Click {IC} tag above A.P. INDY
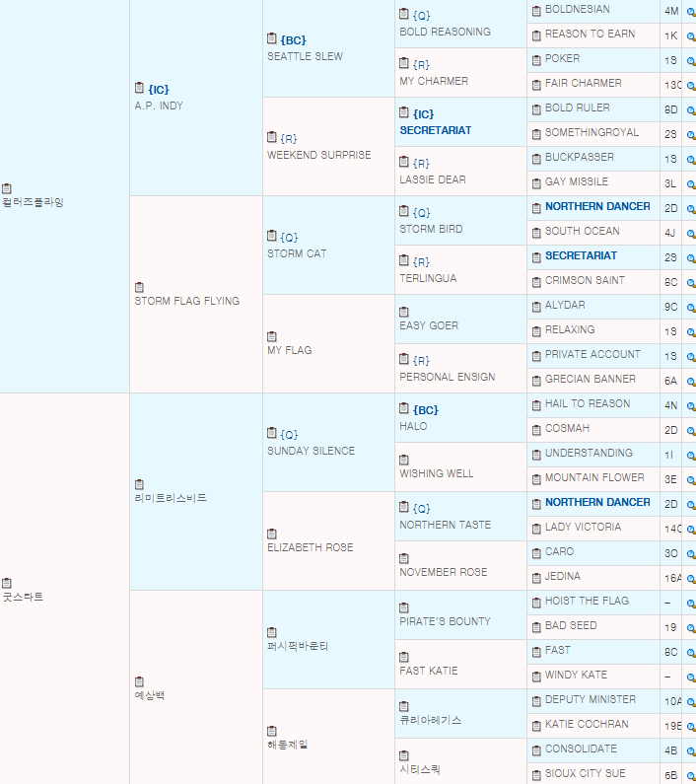The height and width of the screenshot is (784, 696). pos(159,90)
